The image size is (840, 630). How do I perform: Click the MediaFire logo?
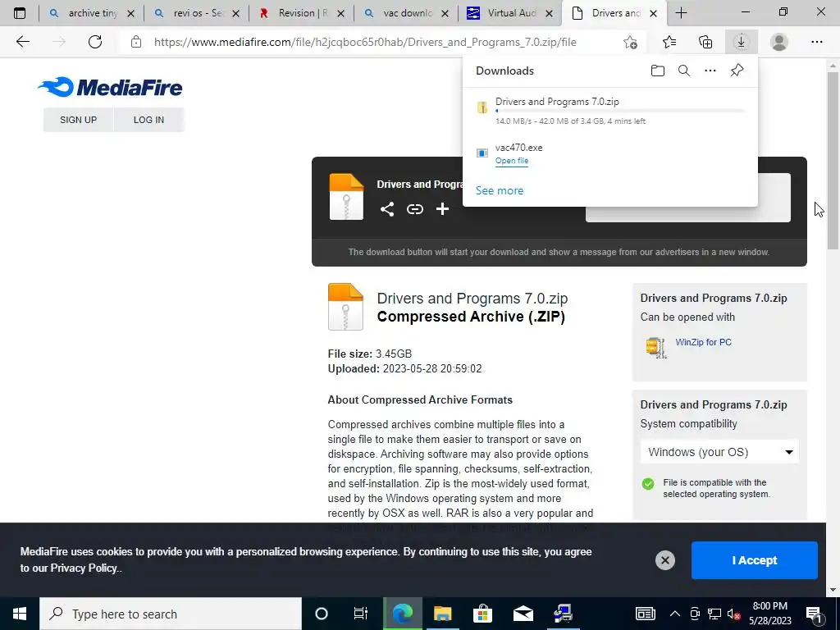point(110,87)
